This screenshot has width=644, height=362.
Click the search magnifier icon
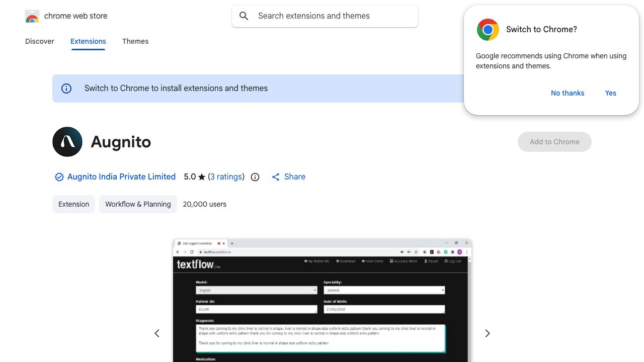pos(244,16)
